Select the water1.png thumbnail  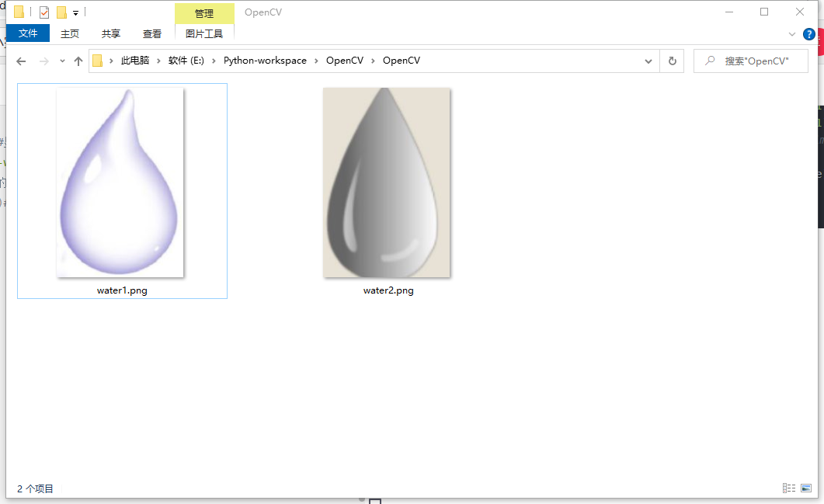coord(120,182)
